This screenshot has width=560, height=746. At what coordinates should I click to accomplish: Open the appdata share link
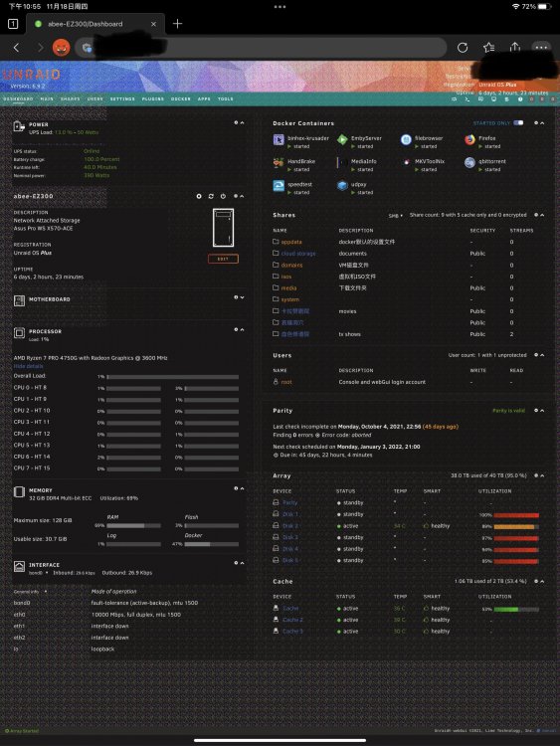point(291,242)
